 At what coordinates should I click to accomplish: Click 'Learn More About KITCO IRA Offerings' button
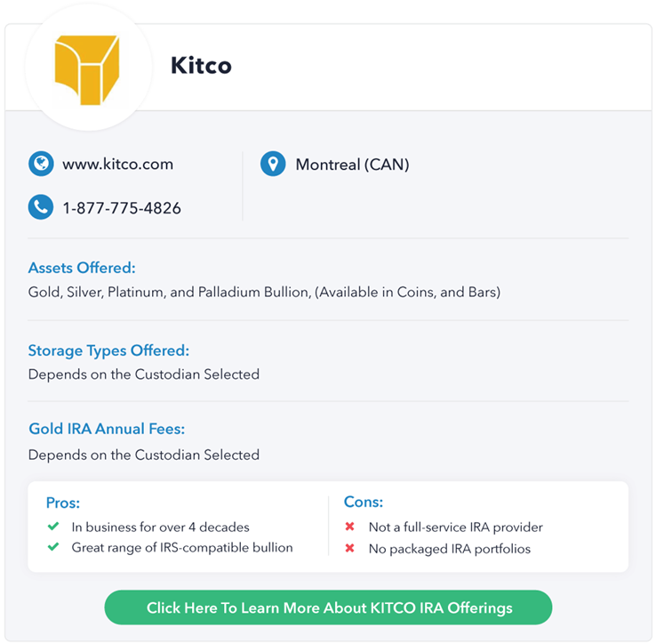(328, 608)
